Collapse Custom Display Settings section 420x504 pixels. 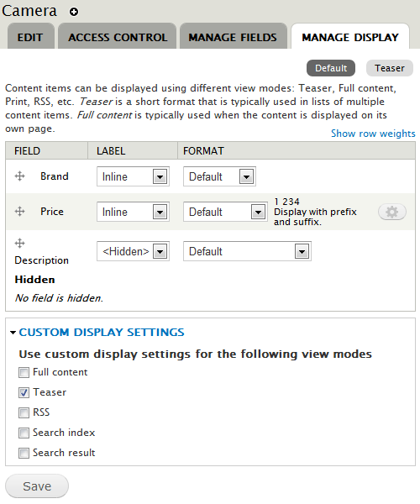click(102, 333)
